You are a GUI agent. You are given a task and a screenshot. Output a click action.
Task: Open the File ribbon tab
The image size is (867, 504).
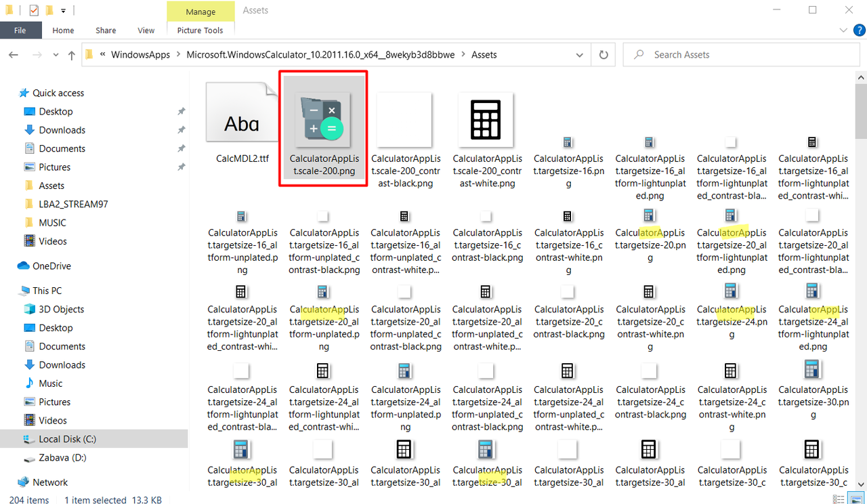[20, 30]
